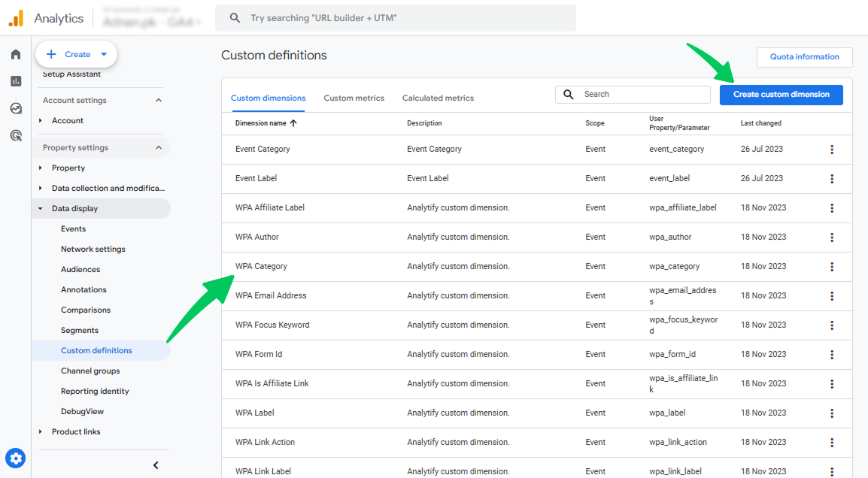This screenshot has width=868, height=478.
Task: Expand the Property tree item
Action: click(41, 168)
